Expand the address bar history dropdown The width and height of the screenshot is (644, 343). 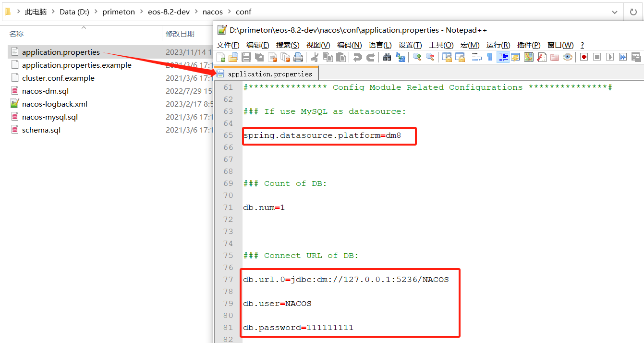[615, 12]
